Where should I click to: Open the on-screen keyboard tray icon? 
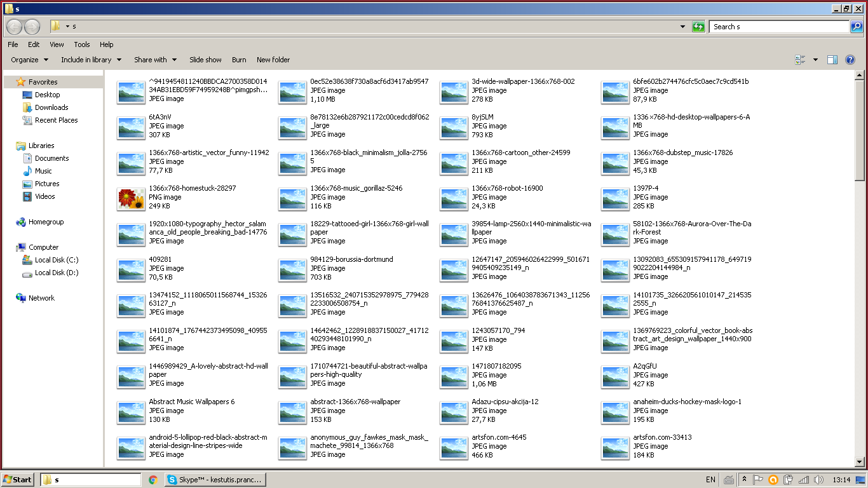729,480
